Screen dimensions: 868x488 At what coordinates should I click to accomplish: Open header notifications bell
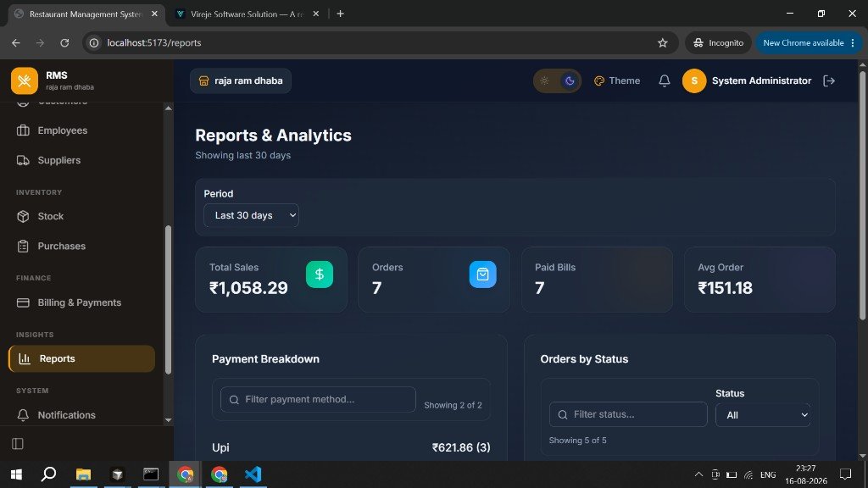pos(665,80)
